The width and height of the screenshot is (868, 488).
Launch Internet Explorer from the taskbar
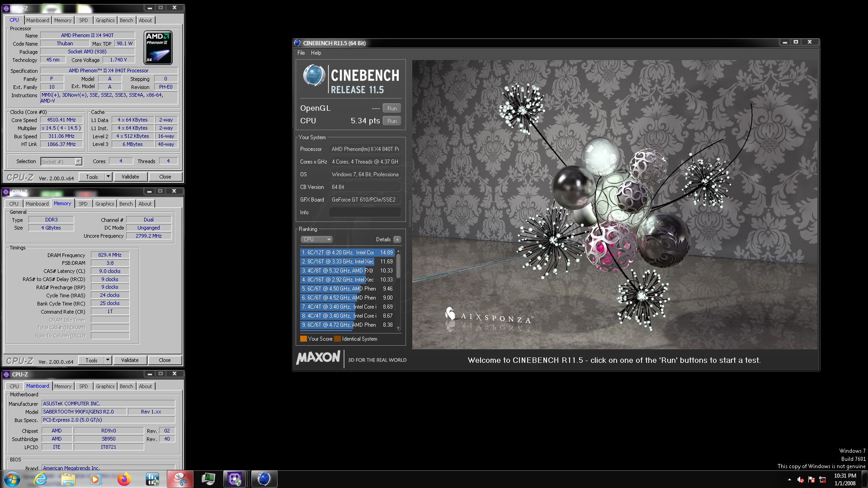[41, 479]
